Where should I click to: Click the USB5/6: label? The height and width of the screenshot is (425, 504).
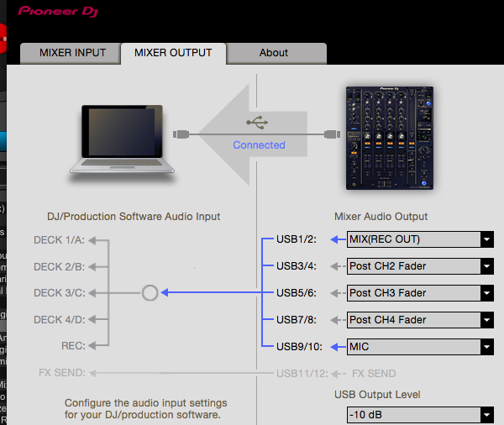click(x=297, y=293)
